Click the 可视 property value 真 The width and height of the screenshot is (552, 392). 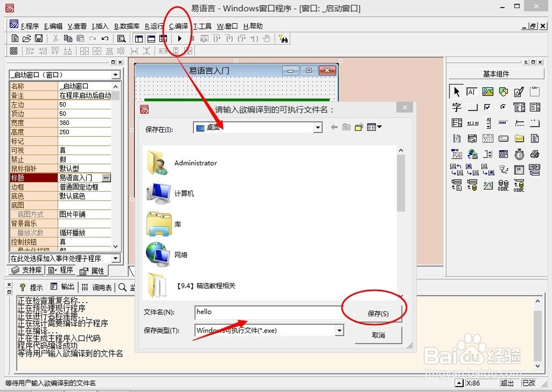click(84, 150)
